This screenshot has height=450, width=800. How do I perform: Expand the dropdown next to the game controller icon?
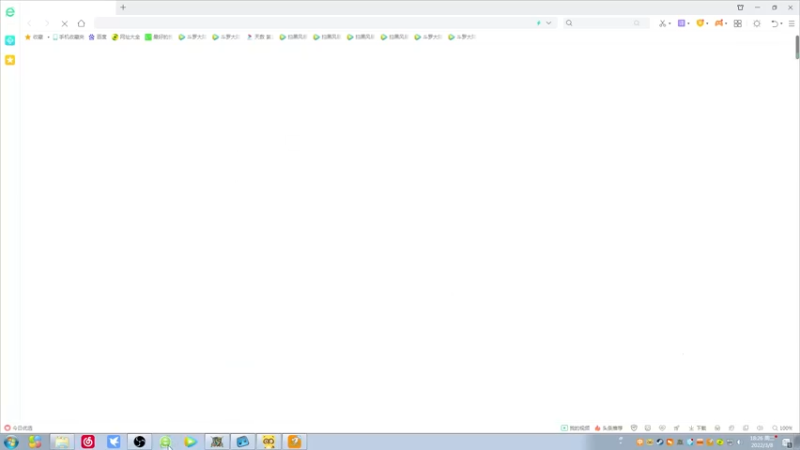coord(726,23)
